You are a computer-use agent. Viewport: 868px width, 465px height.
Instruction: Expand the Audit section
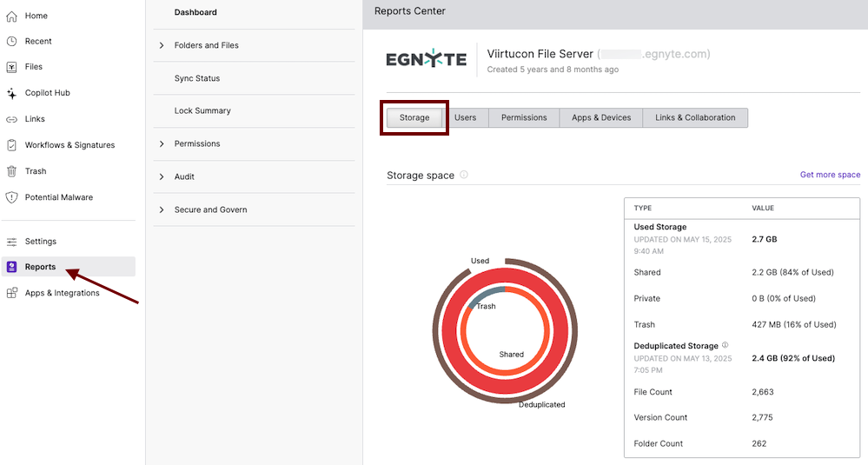click(x=162, y=176)
